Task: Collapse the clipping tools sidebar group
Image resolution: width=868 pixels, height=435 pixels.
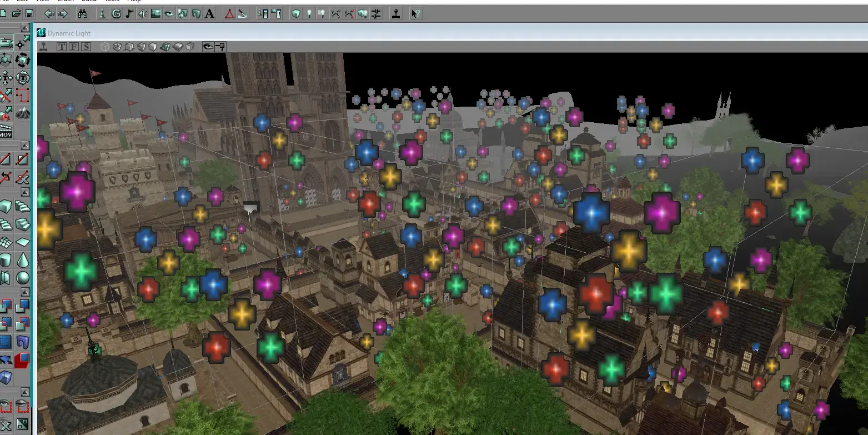Action: [x=26, y=145]
